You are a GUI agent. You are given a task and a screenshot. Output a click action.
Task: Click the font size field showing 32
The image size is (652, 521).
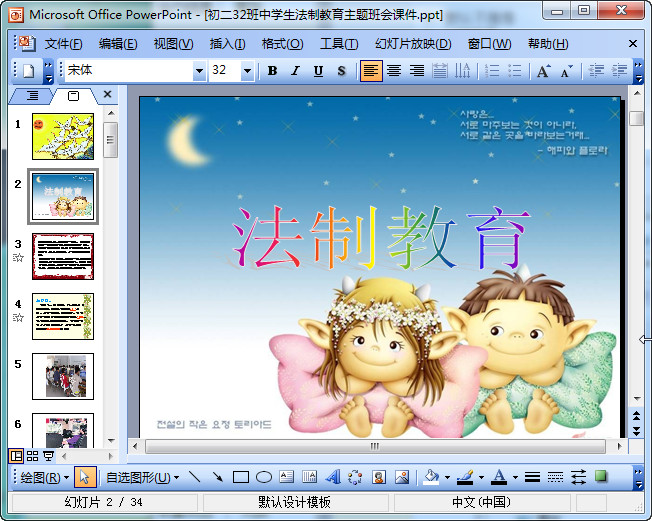coord(225,71)
